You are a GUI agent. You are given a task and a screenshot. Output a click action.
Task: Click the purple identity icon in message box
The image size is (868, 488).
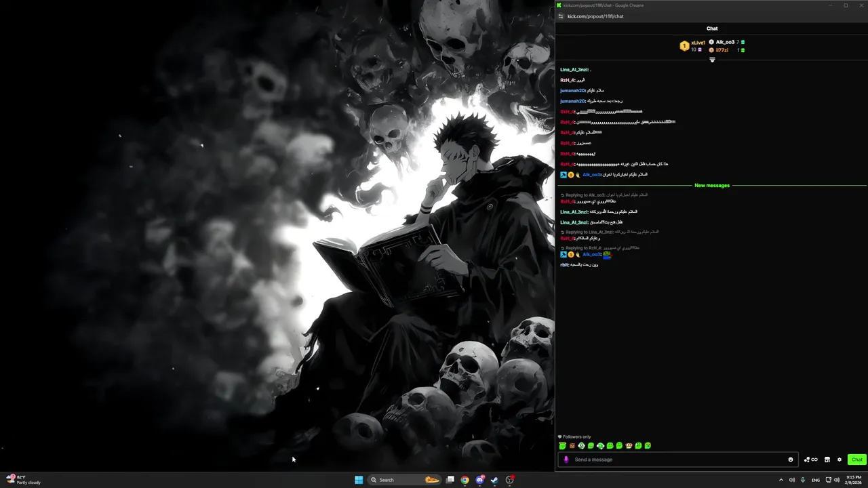pyautogui.click(x=566, y=460)
